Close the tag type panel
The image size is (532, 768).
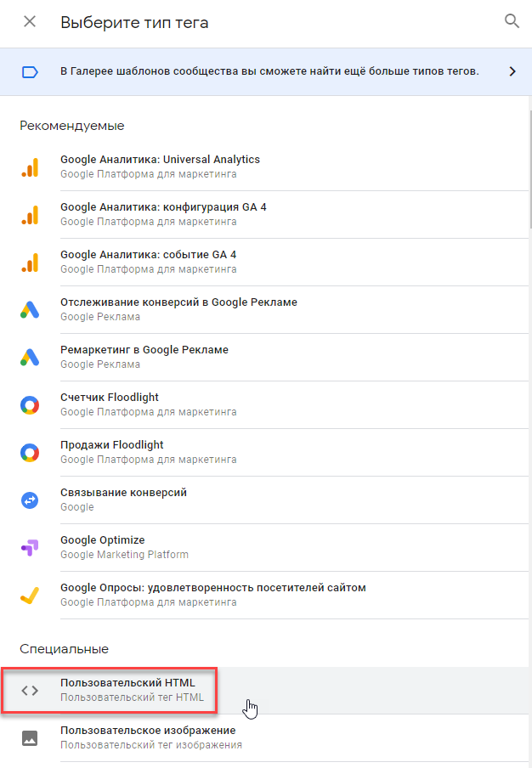coord(30,21)
